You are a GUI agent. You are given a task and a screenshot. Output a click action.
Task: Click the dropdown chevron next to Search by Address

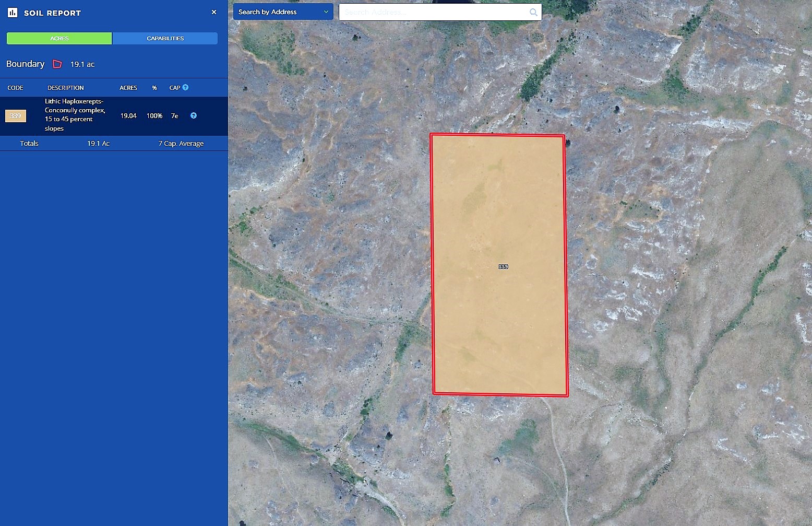click(326, 12)
